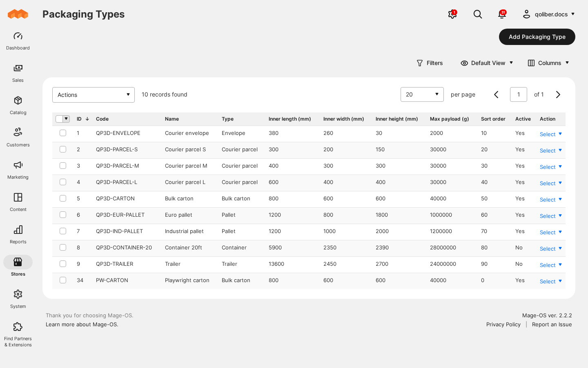Open the Marketing megaphone menu
Image resolution: width=588 pixels, height=368 pixels.
point(18,170)
